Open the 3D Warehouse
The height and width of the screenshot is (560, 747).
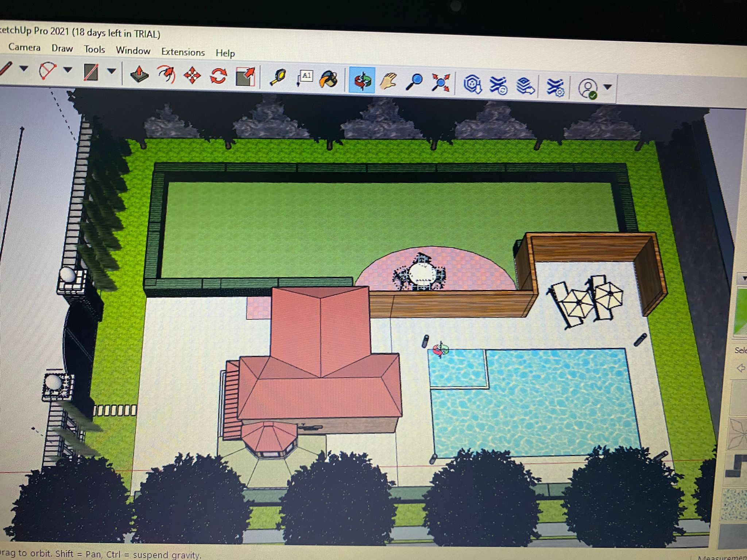472,84
